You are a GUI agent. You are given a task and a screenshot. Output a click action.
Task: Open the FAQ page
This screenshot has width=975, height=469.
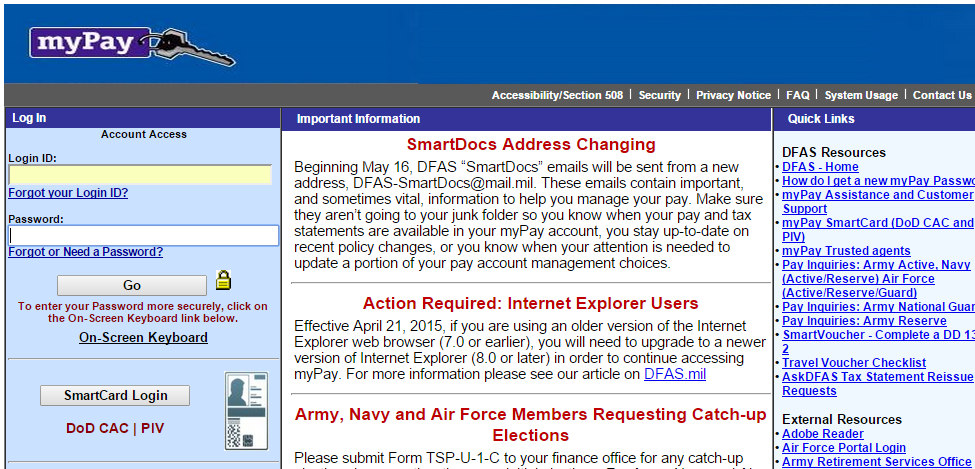tap(798, 95)
